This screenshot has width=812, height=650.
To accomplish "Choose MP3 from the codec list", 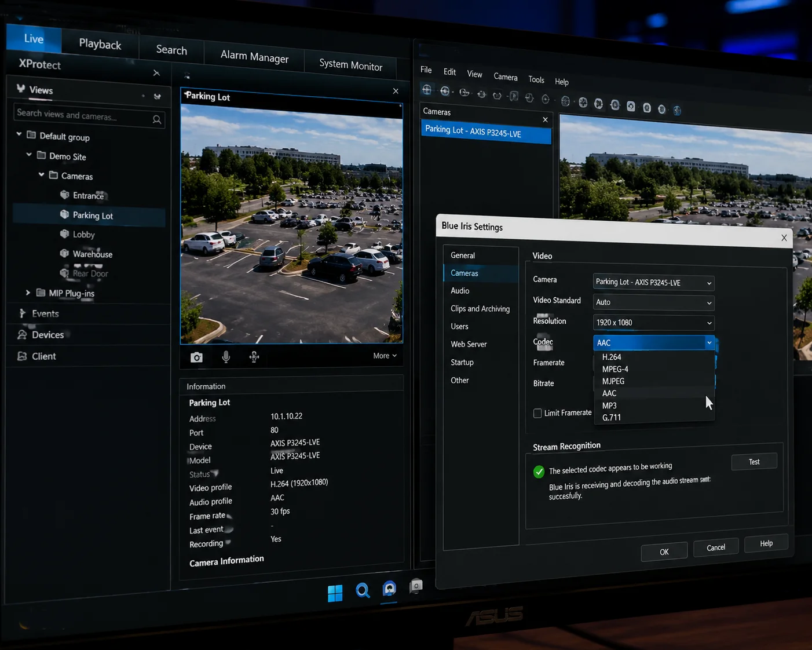I will (609, 406).
